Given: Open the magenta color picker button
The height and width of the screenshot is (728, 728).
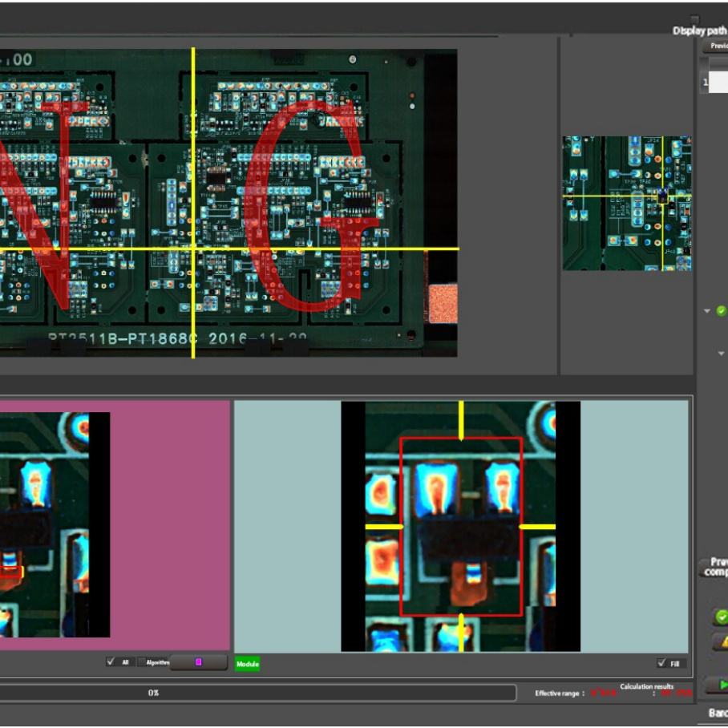Looking at the screenshot, I should pos(198,662).
